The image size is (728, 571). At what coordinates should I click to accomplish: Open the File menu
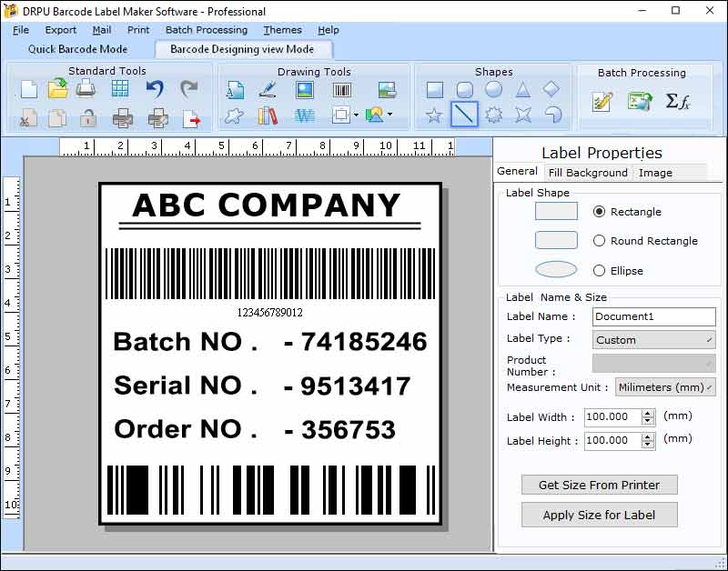21,30
